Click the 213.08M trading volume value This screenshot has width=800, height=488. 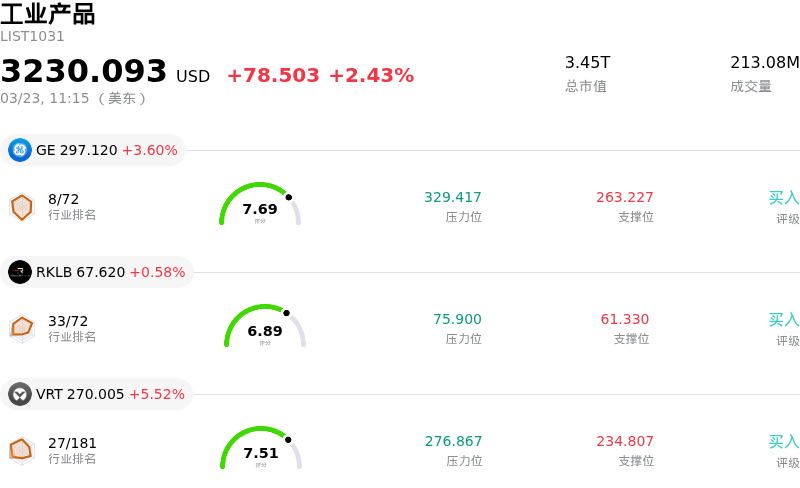click(x=764, y=63)
